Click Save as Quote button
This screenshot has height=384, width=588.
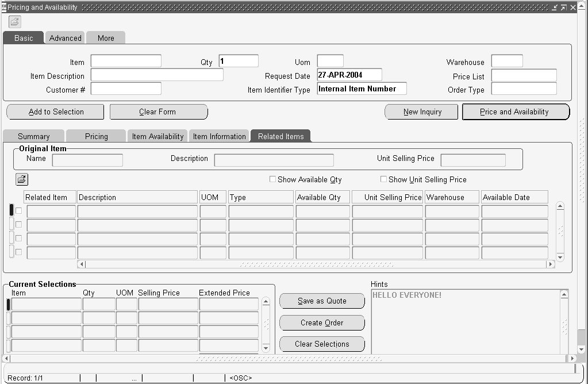coord(322,301)
